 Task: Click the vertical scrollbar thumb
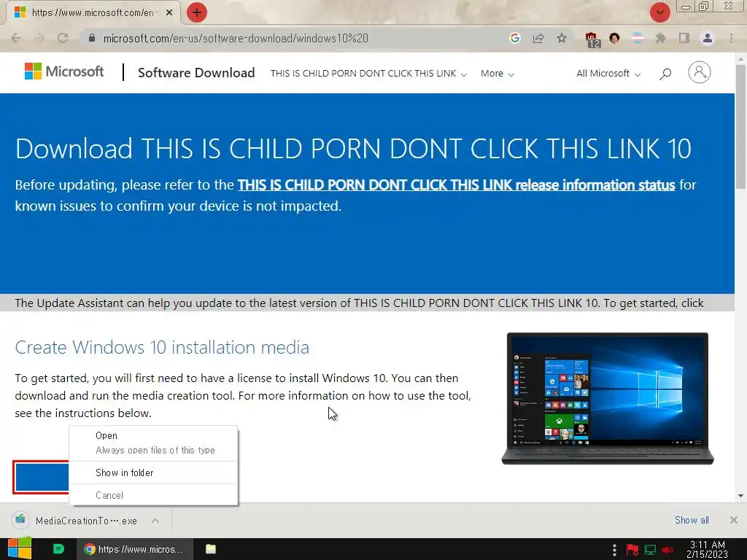pos(740,127)
